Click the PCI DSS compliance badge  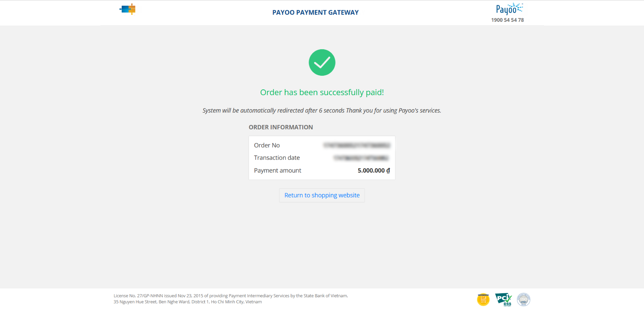[x=503, y=299]
